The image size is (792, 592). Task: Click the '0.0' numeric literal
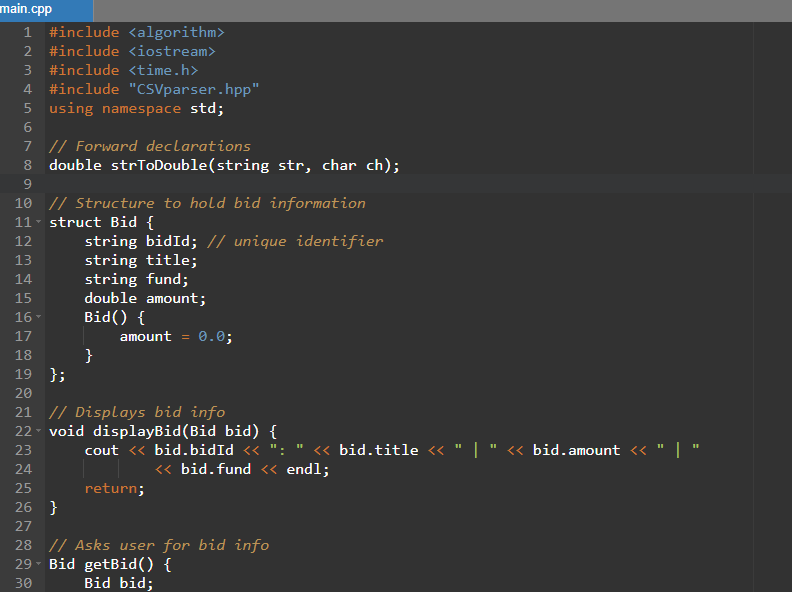tap(211, 336)
